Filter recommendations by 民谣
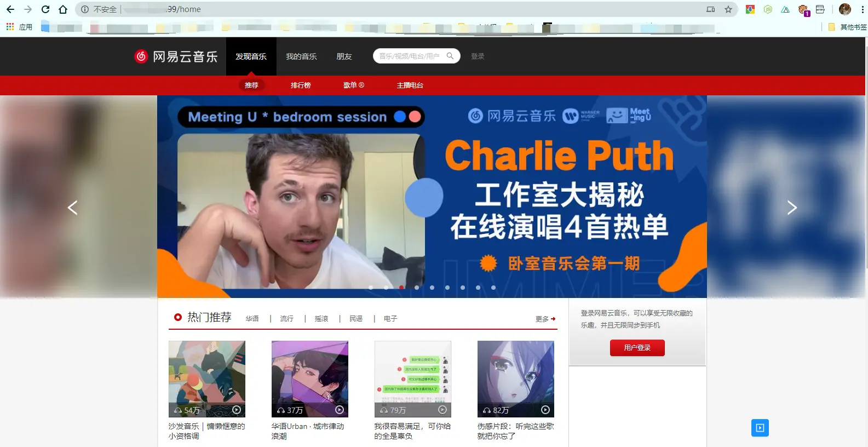 coord(356,318)
